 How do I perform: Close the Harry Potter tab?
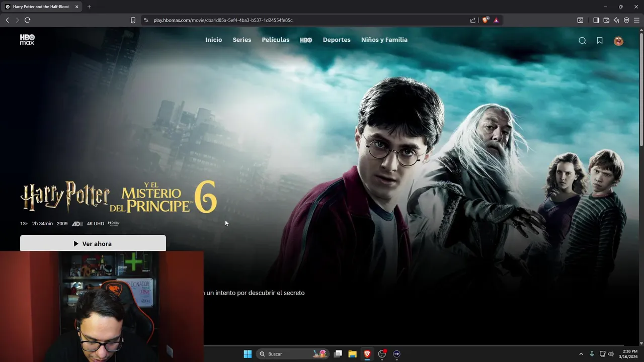point(76,7)
